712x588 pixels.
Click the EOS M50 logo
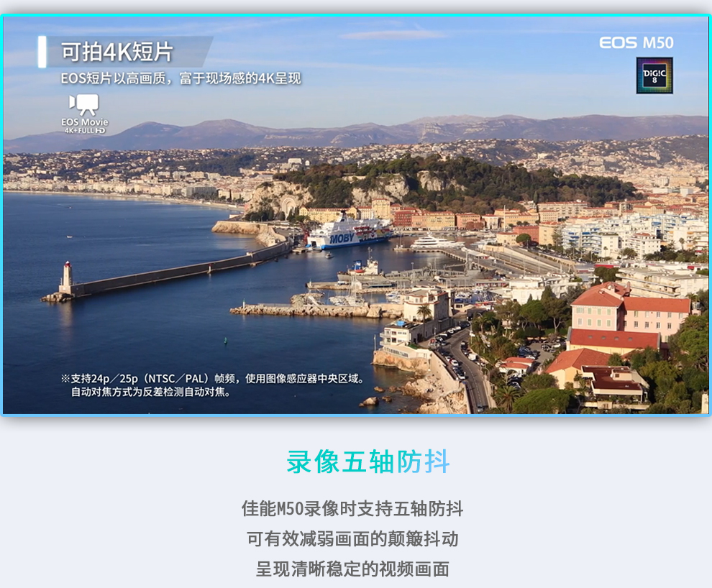click(636, 42)
